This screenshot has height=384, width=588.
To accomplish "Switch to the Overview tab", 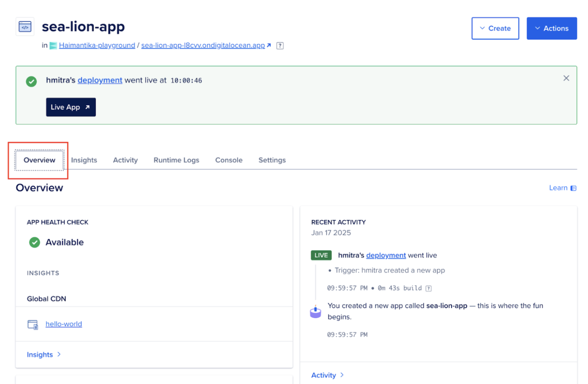I will [39, 160].
